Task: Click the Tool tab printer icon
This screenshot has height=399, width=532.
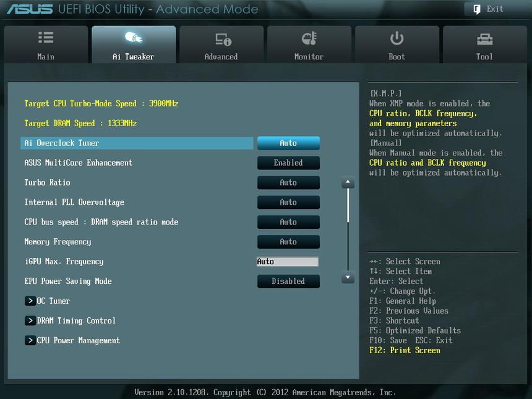Action: (484, 39)
